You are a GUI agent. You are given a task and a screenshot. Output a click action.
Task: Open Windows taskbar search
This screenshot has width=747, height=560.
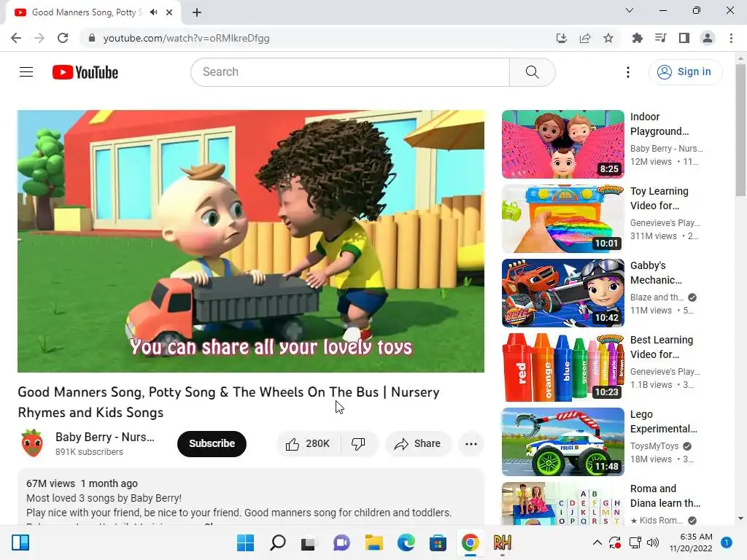pos(278,542)
